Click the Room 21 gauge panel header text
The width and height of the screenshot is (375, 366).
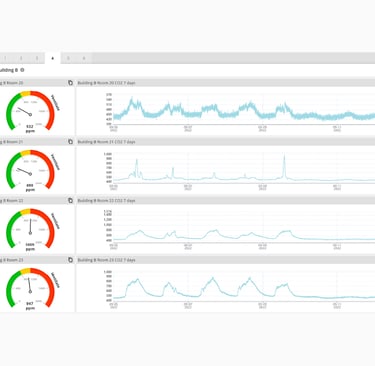11,142
